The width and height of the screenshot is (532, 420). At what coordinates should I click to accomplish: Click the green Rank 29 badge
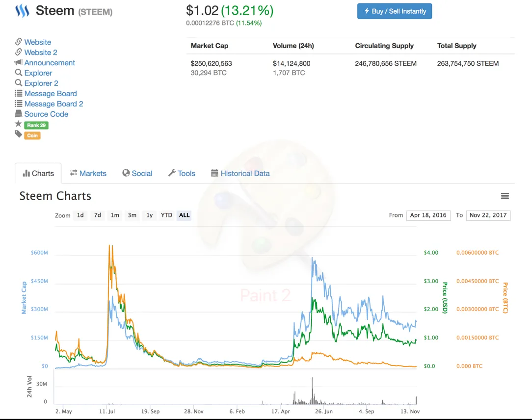(36, 125)
